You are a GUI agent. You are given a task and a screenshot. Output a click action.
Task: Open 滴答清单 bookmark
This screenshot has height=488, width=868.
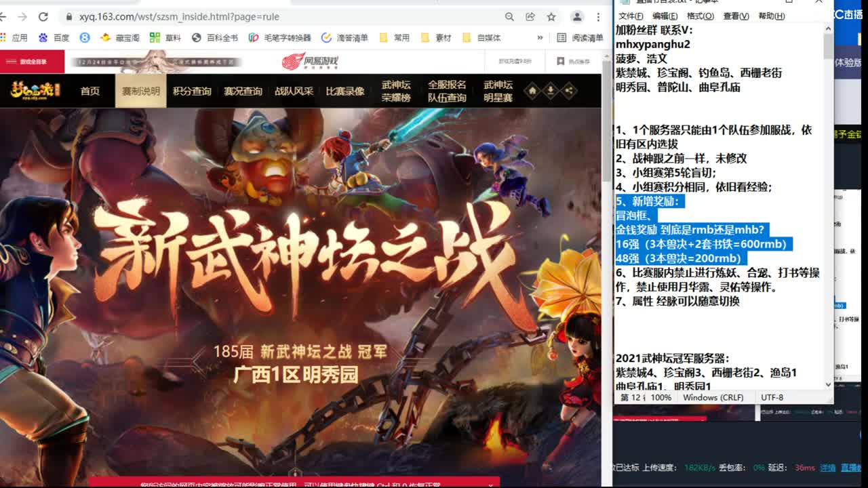[x=344, y=38]
